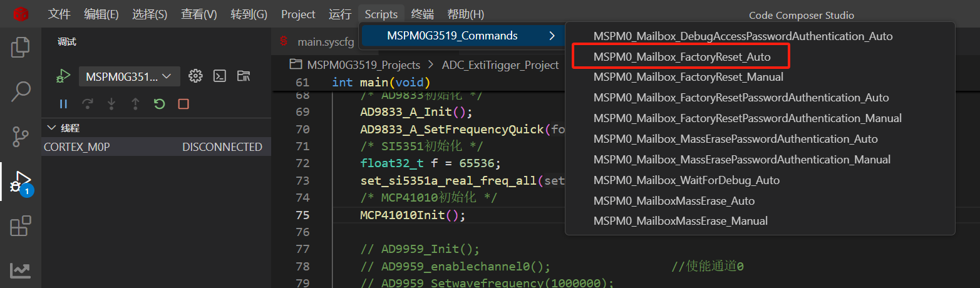980x288 pixels.
Task: Open the Search magnifier in activity bar
Action: coord(21,91)
